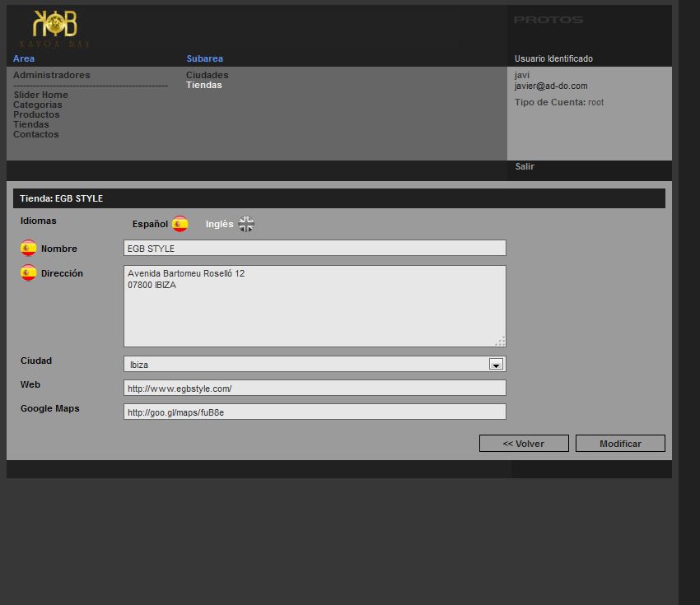This screenshot has height=605, width=700.
Task: Click the Subarea column heading
Action: pyautogui.click(x=204, y=58)
